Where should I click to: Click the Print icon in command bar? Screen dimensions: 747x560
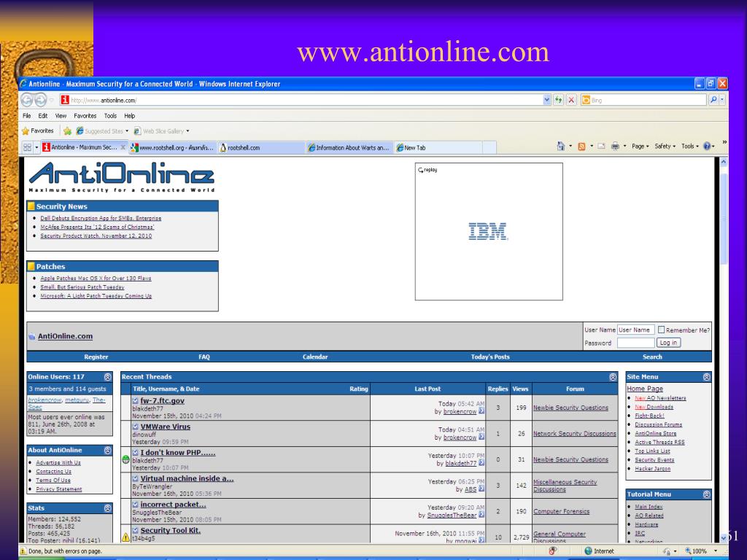615,146
